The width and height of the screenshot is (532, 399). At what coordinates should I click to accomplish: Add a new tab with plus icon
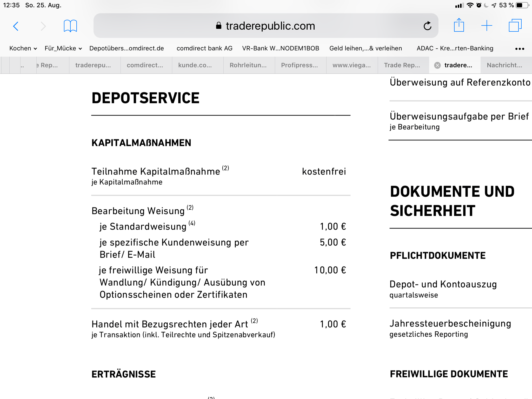pos(487,26)
